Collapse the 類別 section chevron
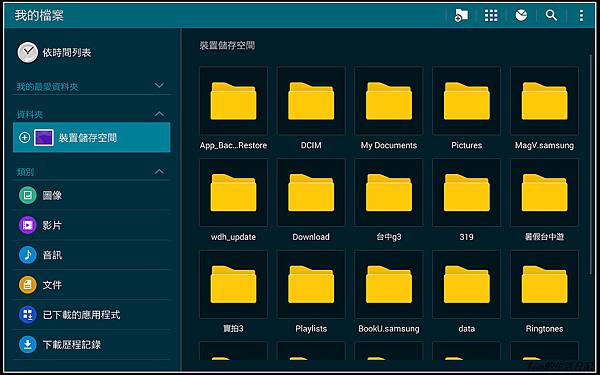The width and height of the screenshot is (600, 375). click(x=159, y=171)
